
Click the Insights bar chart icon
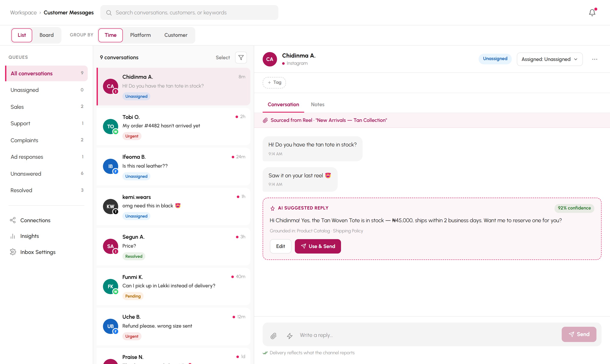pyautogui.click(x=13, y=236)
